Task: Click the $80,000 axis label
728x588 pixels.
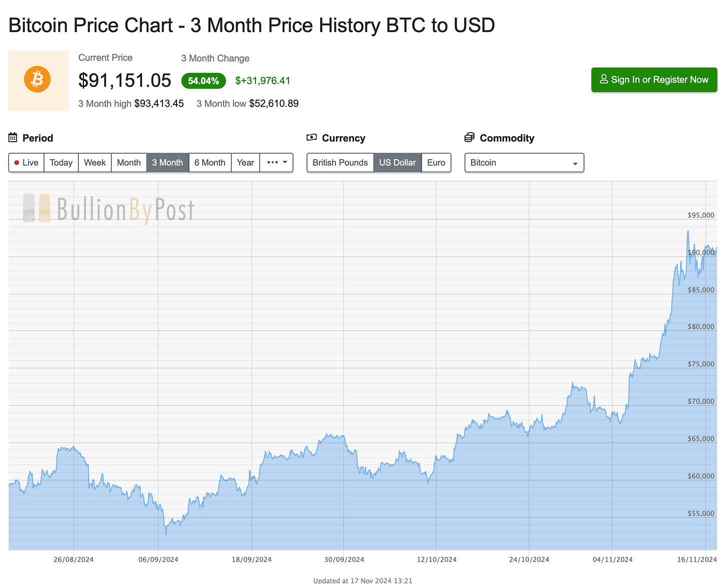Action: pos(701,326)
